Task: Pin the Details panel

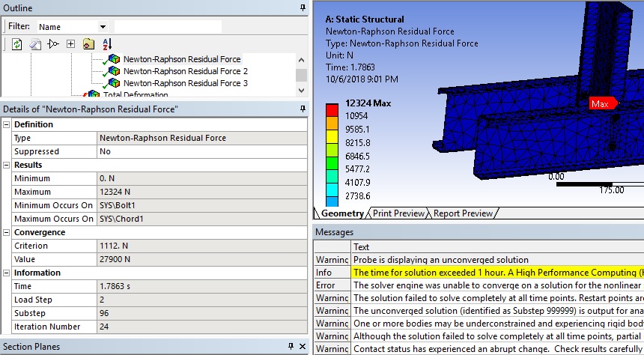Action: click(x=303, y=109)
